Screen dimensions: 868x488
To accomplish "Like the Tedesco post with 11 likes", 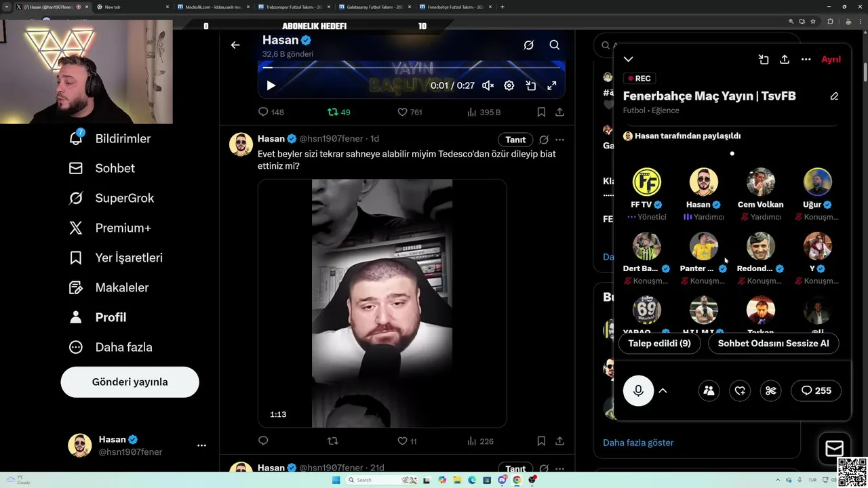I will 407,441.
